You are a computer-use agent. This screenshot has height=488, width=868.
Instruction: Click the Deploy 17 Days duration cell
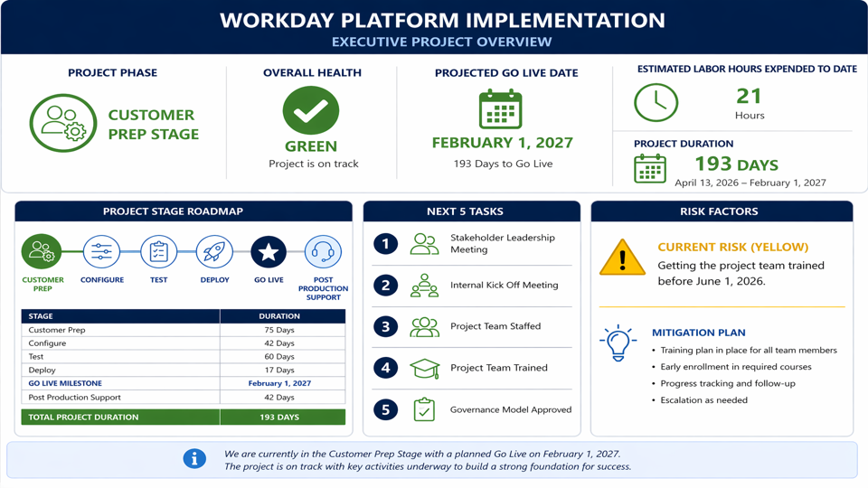[x=283, y=370]
